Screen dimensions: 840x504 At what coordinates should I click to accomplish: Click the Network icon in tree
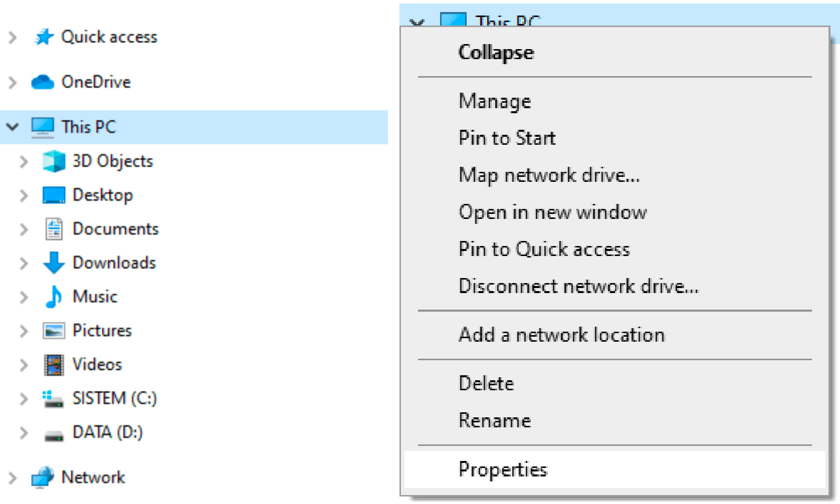click(x=43, y=477)
